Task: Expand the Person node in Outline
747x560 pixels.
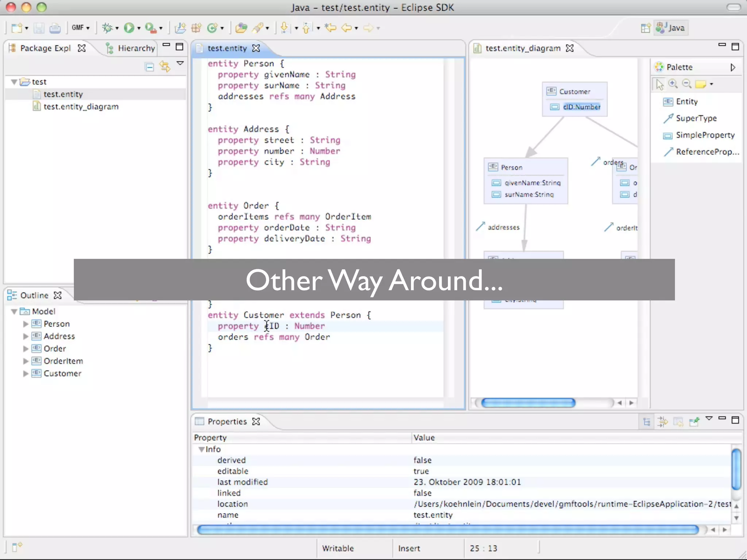Action: [26, 324]
